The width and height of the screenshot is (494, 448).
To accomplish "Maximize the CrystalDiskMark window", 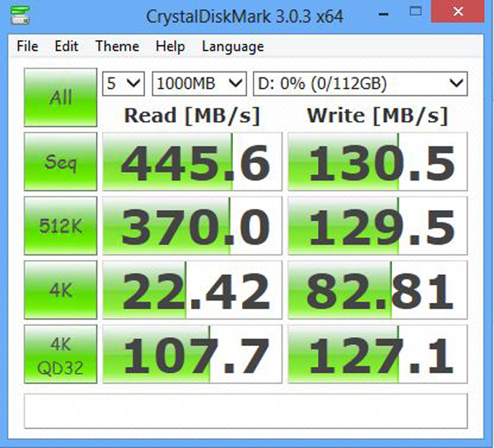I will tap(416, 12).
